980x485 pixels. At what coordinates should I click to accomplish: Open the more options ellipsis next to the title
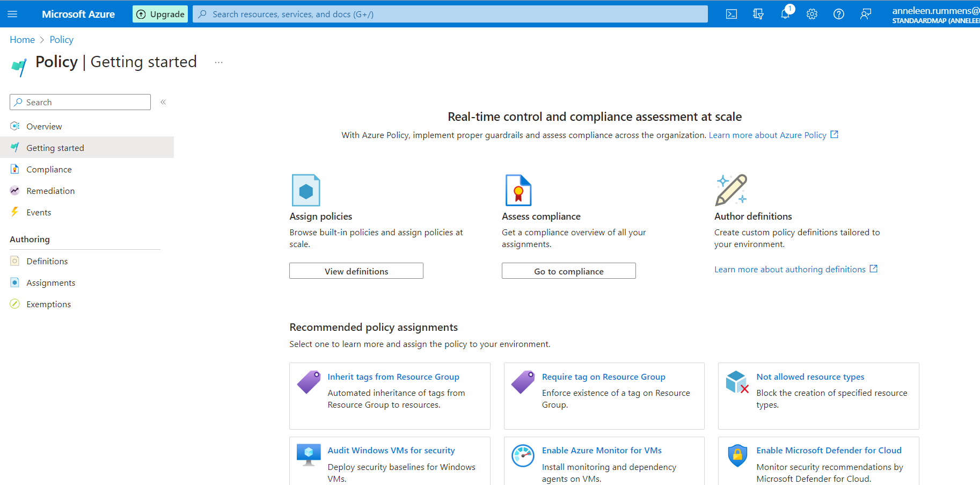[218, 62]
